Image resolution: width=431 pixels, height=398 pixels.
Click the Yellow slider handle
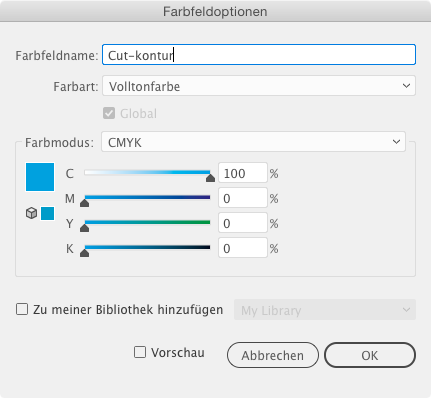tap(85, 228)
